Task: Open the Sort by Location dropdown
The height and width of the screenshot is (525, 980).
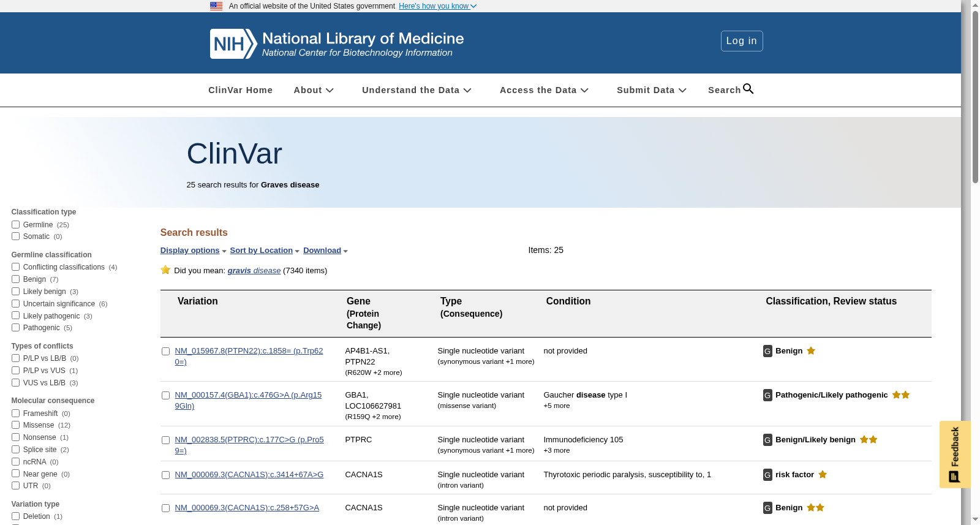Action: pyautogui.click(x=265, y=251)
